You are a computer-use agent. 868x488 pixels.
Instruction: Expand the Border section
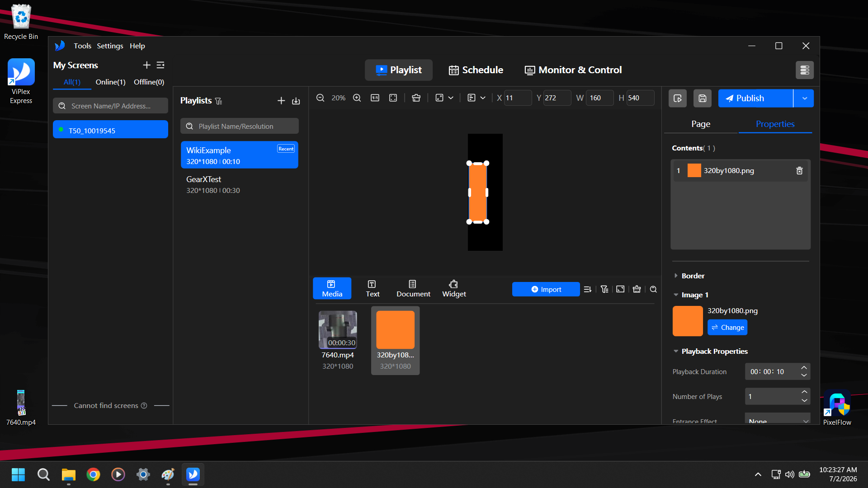[x=676, y=276]
